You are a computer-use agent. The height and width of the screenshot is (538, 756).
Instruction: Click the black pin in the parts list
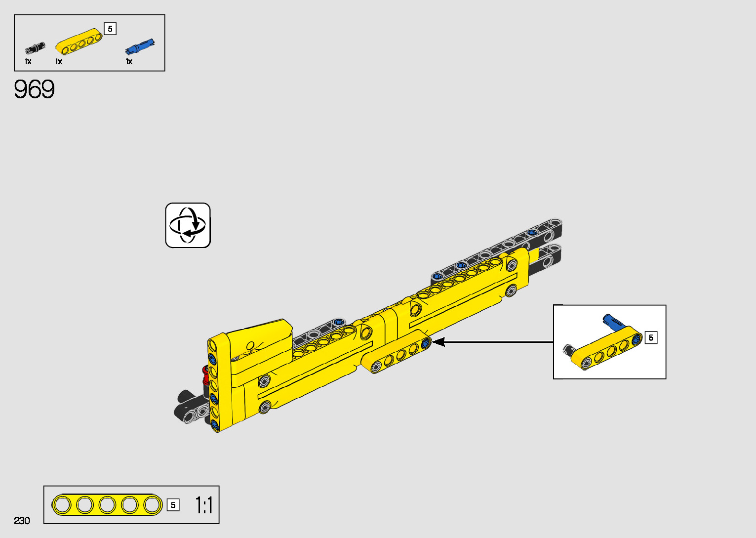pos(35,48)
